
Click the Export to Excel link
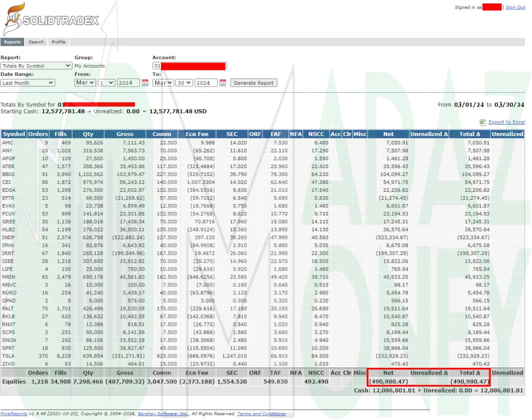click(506, 122)
